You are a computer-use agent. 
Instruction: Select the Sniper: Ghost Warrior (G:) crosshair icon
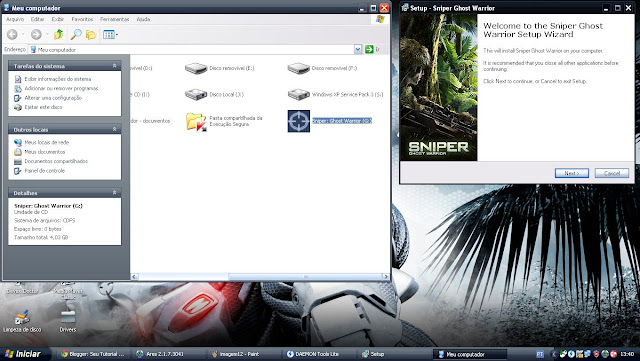pos(298,121)
